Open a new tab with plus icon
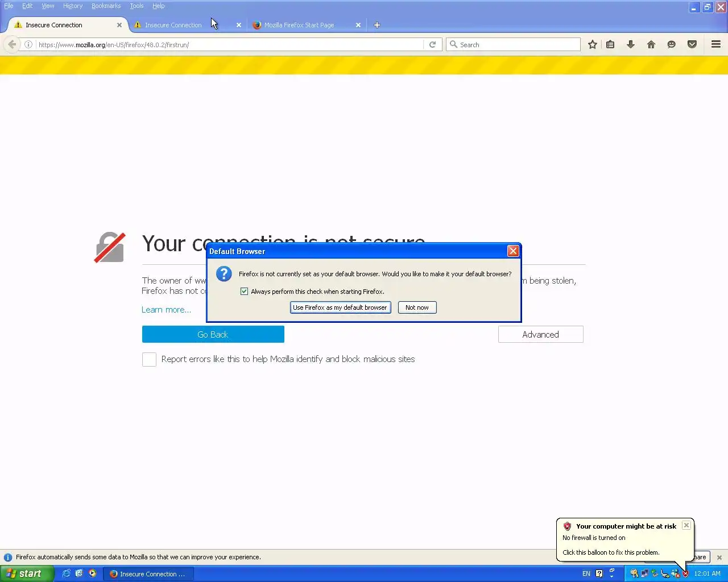The width and height of the screenshot is (728, 582). [377, 25]
